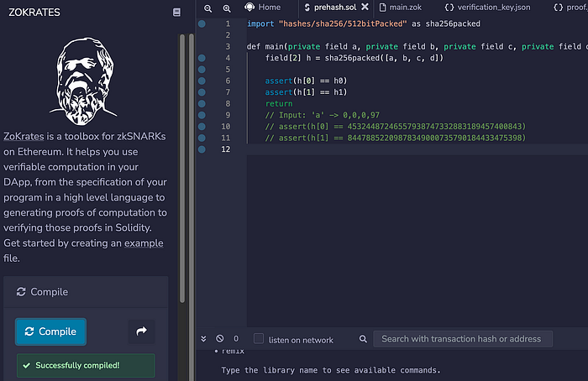Collapse the Compile section header
Viewport: 588px width, 381px height.
coord(86,292)
